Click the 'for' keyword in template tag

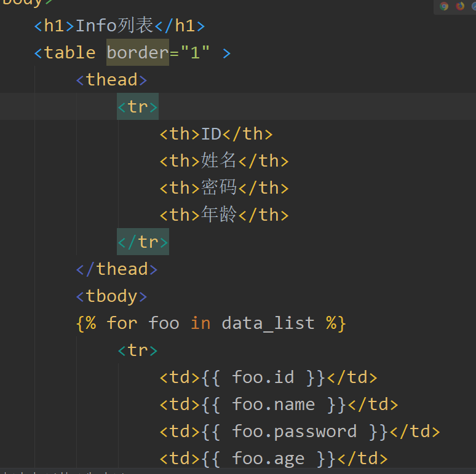point(122,323)
